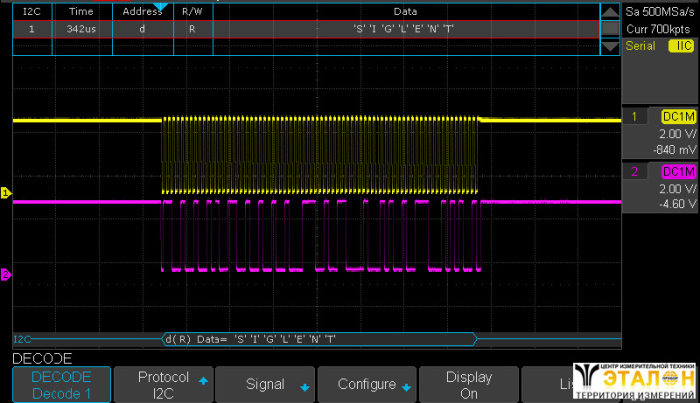Expand the Configure submenu
700x403 pixels.
[x=367, y=384]
